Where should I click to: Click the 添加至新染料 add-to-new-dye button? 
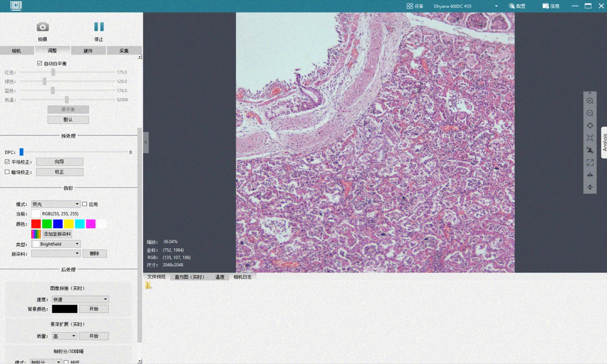coord(57,234)
